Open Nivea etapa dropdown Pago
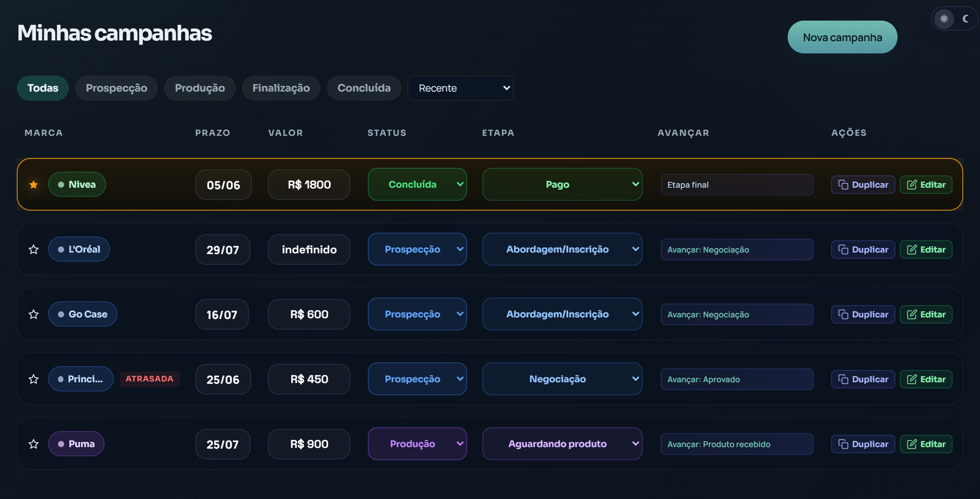The width and height of the screenshot is (980, 499). tap(563, 184)
